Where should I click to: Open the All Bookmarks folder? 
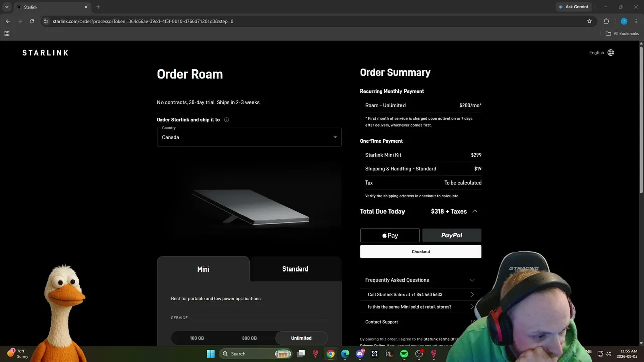622,34
